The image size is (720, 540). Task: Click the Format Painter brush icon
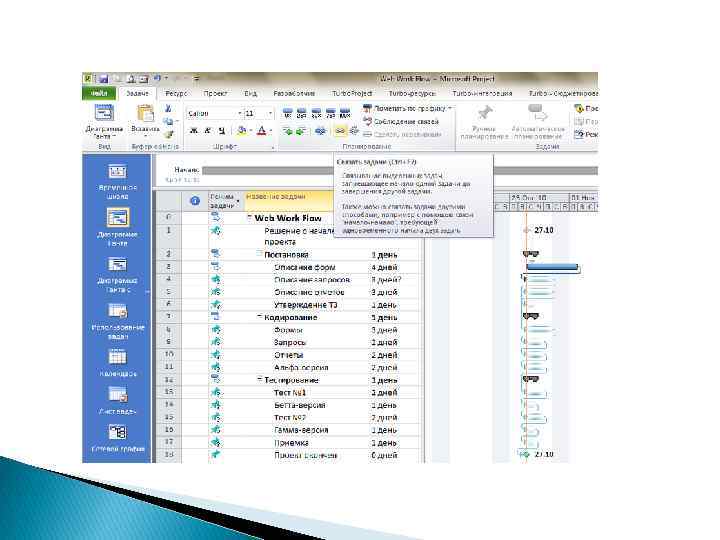click(168, 134)
